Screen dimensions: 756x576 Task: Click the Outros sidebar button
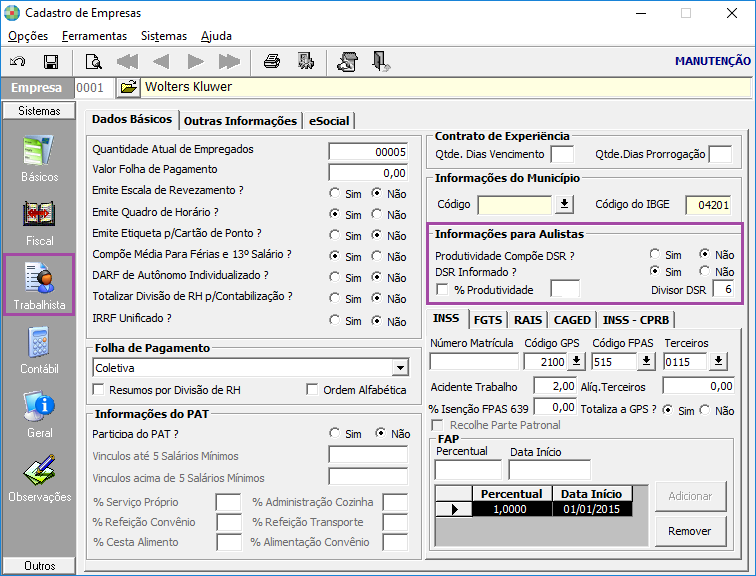coord(39,565)
